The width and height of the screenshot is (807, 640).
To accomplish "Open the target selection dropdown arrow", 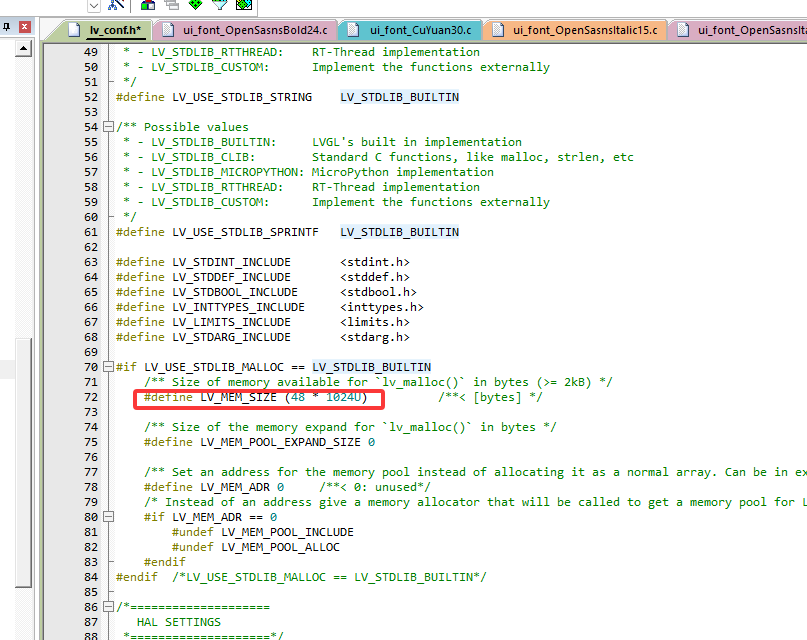I will point(92,5).
